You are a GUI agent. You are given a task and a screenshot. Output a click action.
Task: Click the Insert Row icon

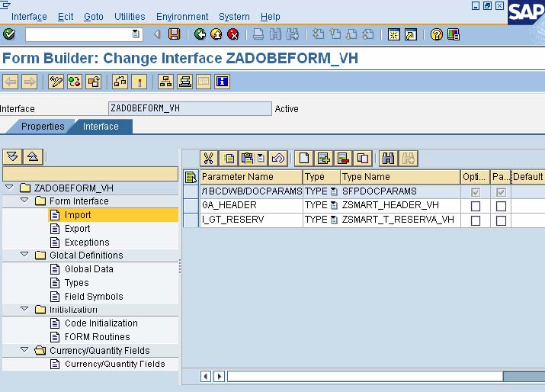click(x=324, y=159)
